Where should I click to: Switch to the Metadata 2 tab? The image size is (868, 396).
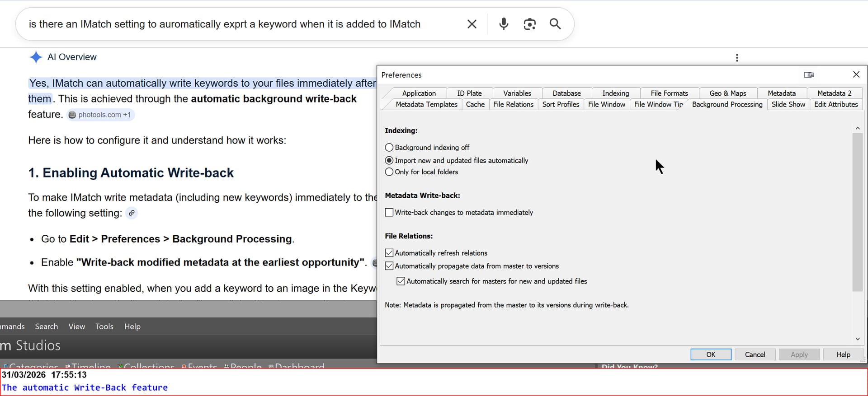pos(834,93)
